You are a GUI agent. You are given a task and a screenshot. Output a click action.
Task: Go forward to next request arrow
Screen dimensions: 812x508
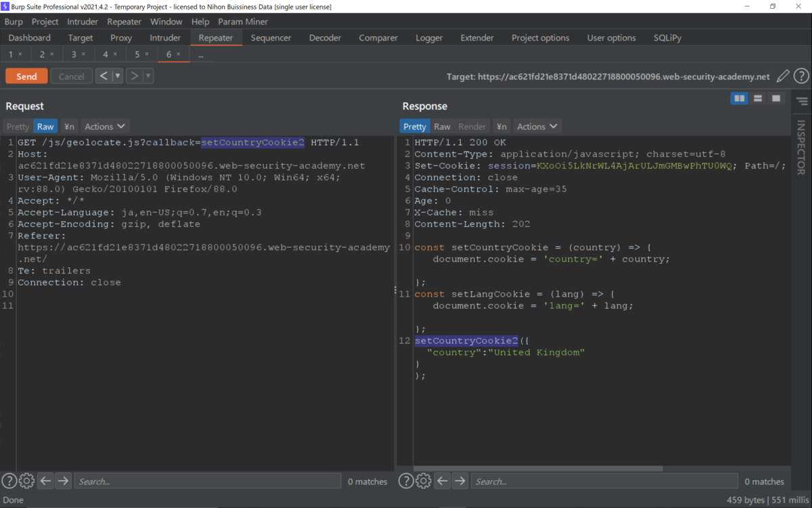(x=134, y=76)
